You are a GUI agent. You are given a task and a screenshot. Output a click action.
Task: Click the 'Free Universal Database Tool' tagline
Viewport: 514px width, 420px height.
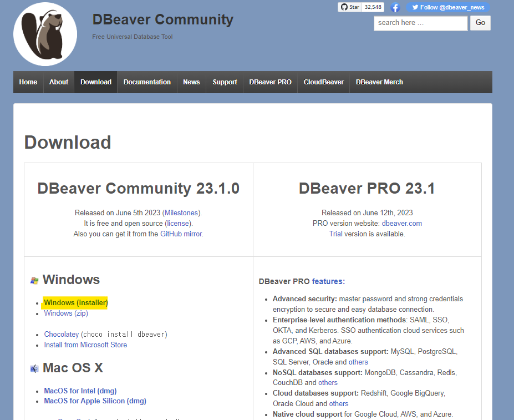(x=133, y=37)
